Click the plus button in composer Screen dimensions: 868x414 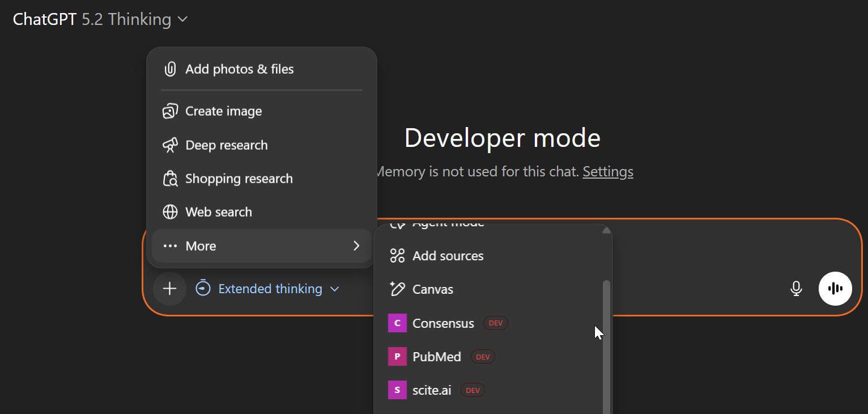[169, 289]
